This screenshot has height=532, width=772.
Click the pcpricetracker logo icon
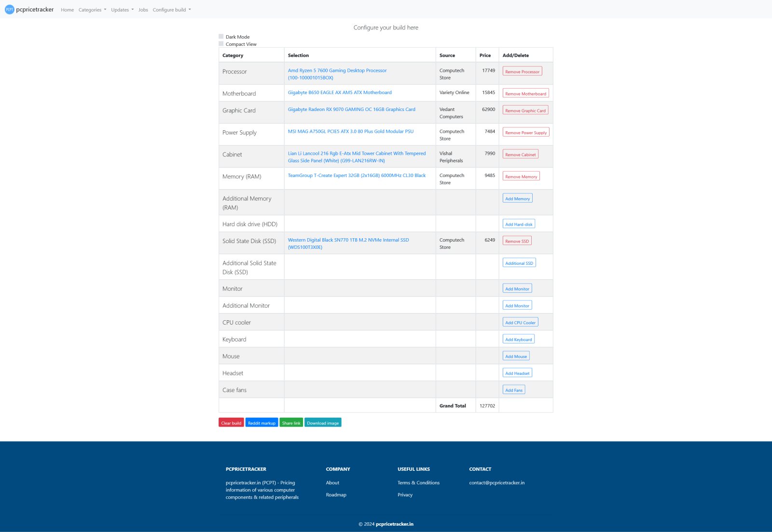point(10,10)
